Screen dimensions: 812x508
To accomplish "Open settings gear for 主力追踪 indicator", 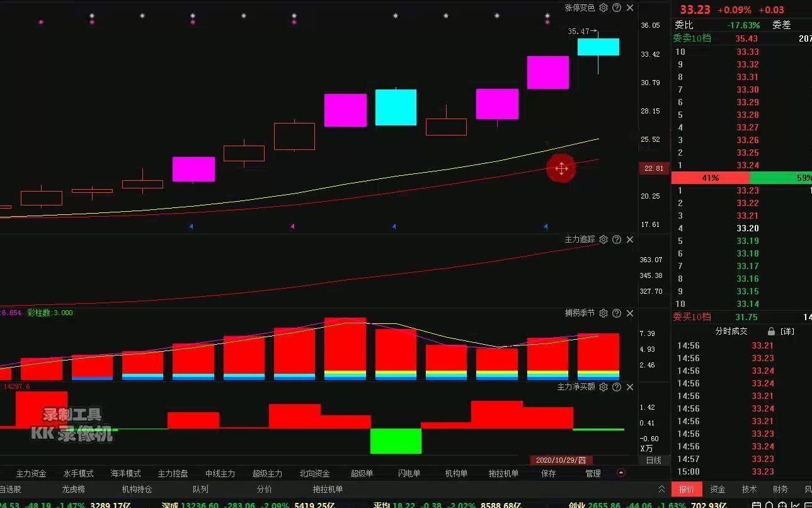I will (x=603, y=240).
